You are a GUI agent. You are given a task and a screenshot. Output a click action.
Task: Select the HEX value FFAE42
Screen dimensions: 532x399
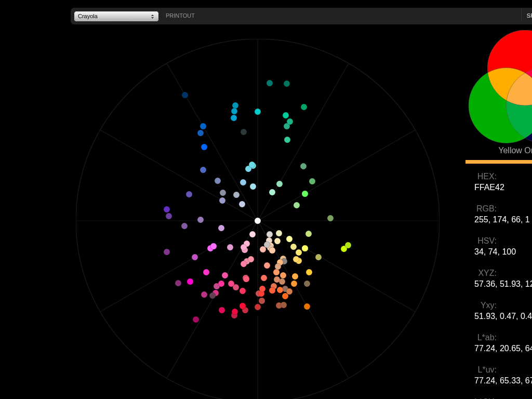point(489,188)
